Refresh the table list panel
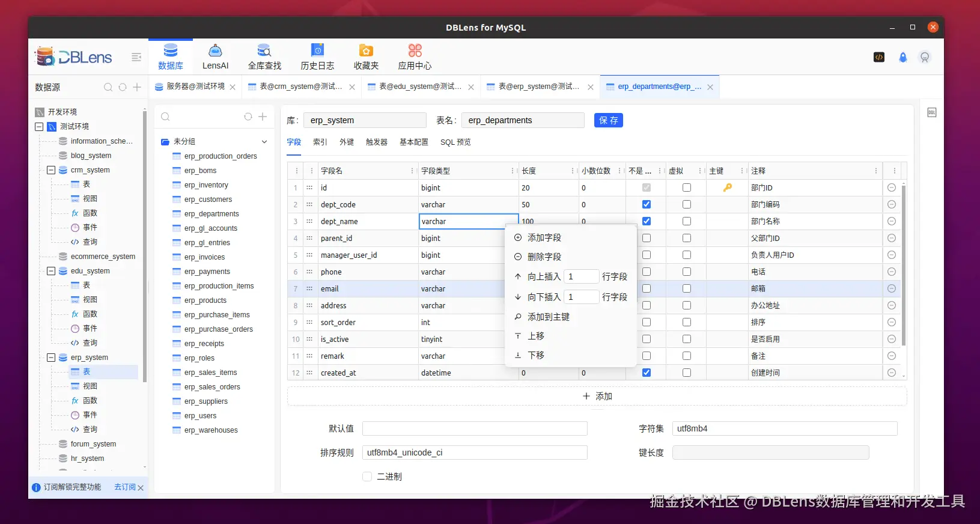 (248, 117)
